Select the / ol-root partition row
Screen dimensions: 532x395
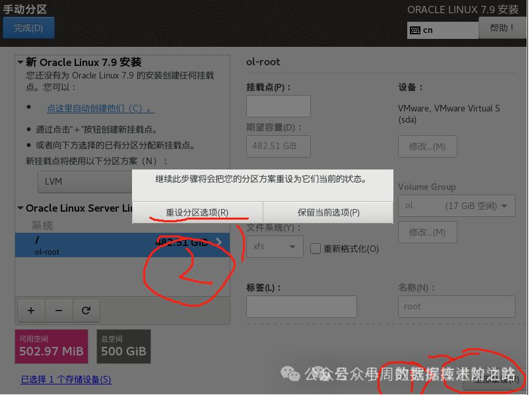(122, 245)
